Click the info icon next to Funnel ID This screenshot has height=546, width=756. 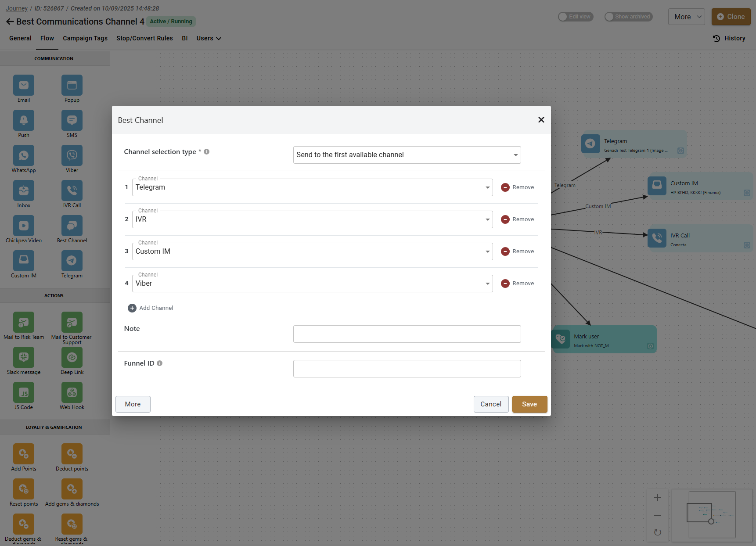[x=160, y=363]
